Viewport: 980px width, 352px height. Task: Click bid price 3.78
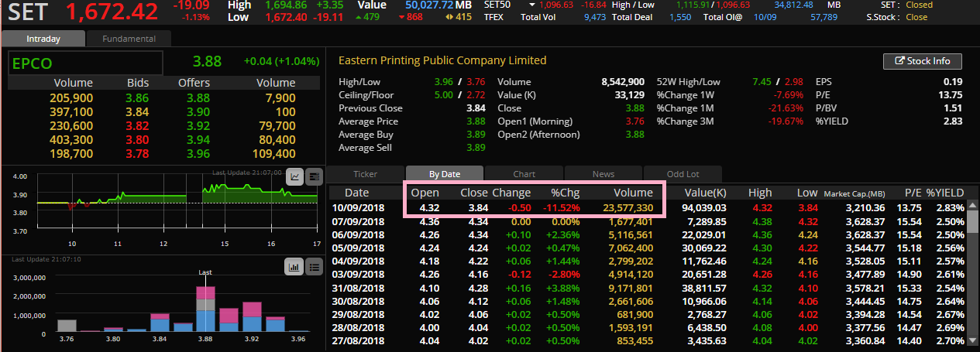click(x=137, y=153)
